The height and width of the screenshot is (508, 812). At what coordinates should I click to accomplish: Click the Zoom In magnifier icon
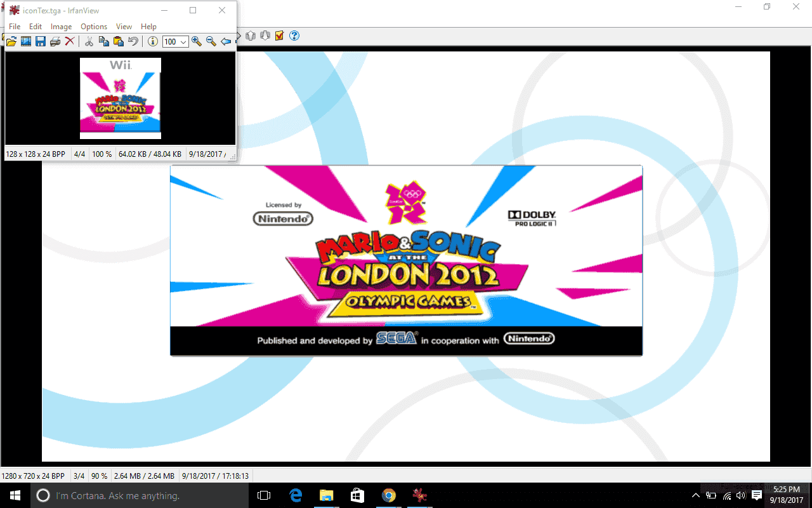[x=197, y=41]
